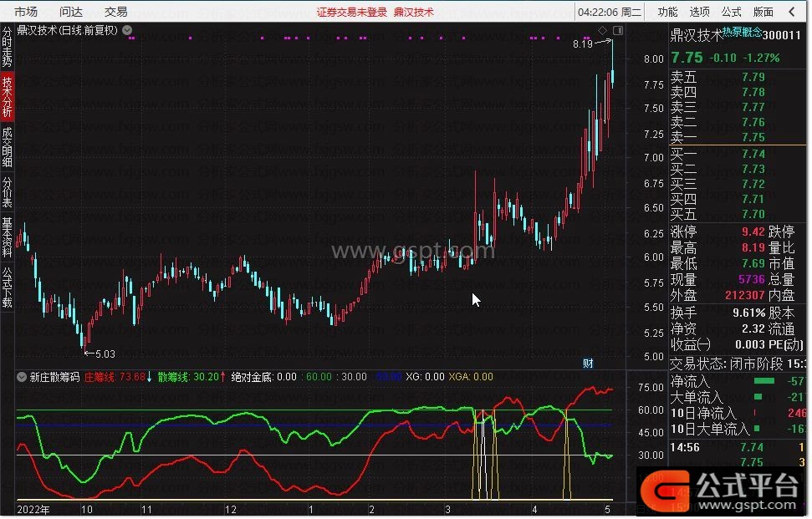The height and width of the screenshot is (519, 812).
Task: Click the 外盘 value 212307
Action: click(744, 295)
